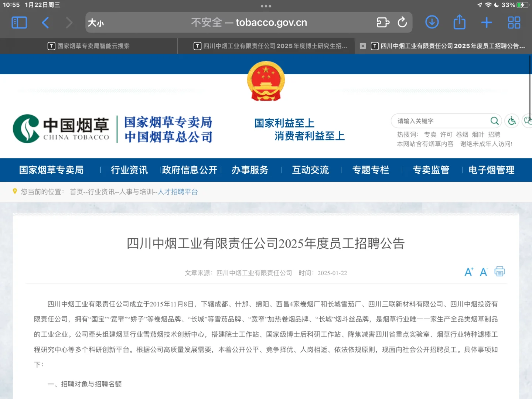Open a new tab with the plus icon
This screenshot has height=399, width=532.
487,22
